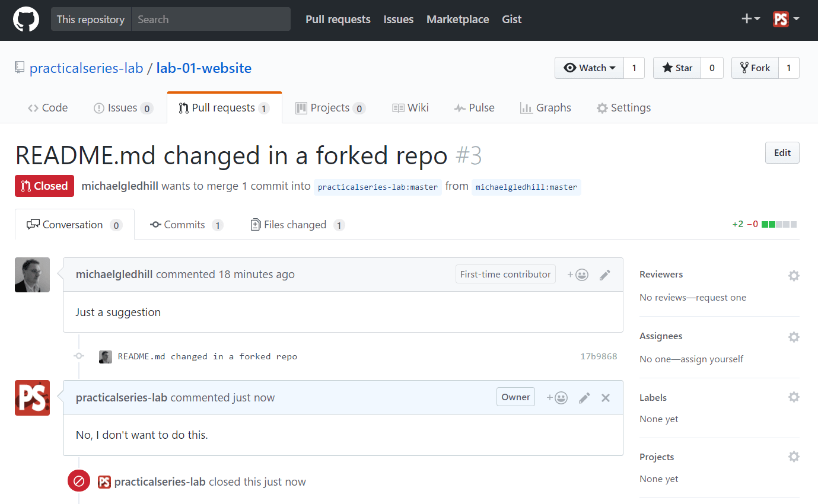Open the sidebar Projects gear settings
The width and height of the screenshot is (818, 504).
pyautogui.click(x=794, y=457)
